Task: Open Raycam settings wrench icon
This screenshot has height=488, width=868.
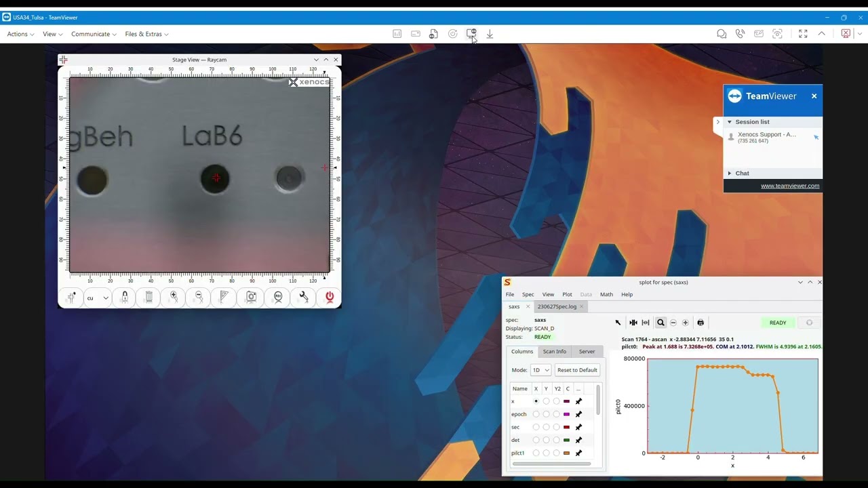Action: (303, 297)
